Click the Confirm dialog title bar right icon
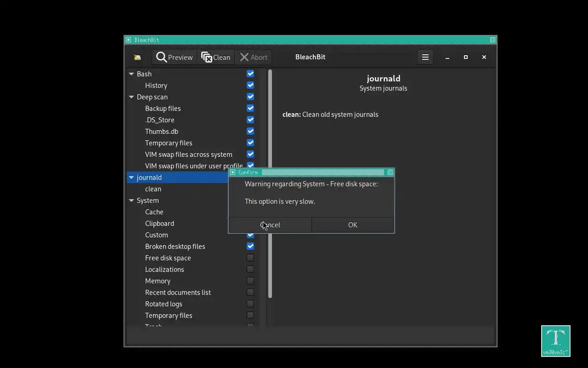Image resolution: width=588 pixels, height=368 pixels. (390, 172)
